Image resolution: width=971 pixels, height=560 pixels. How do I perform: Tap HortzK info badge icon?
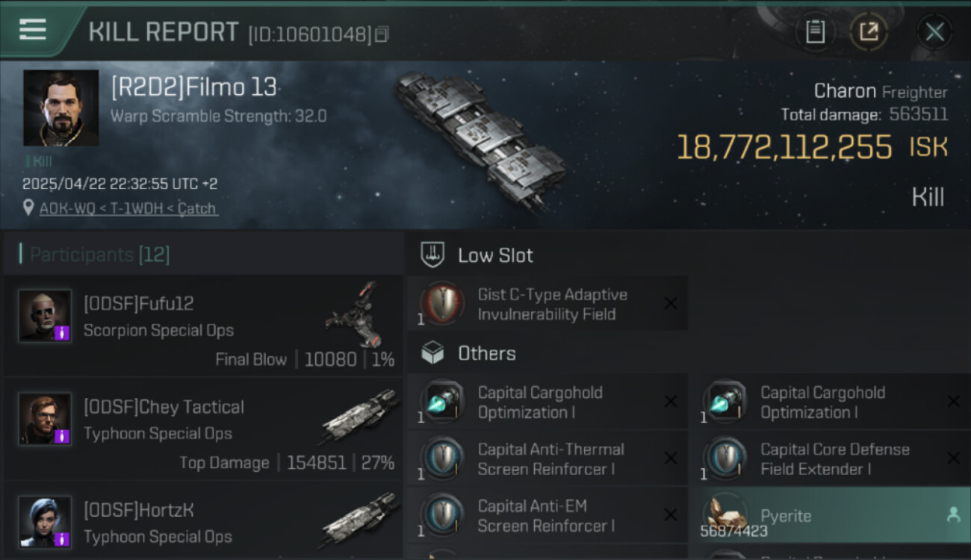[63, 538]
